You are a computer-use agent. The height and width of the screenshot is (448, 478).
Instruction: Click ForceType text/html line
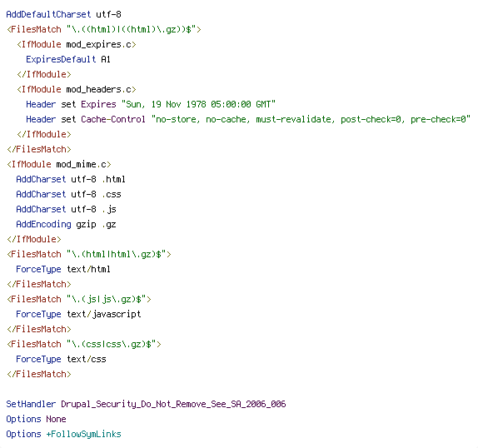(x=63, y=269)
